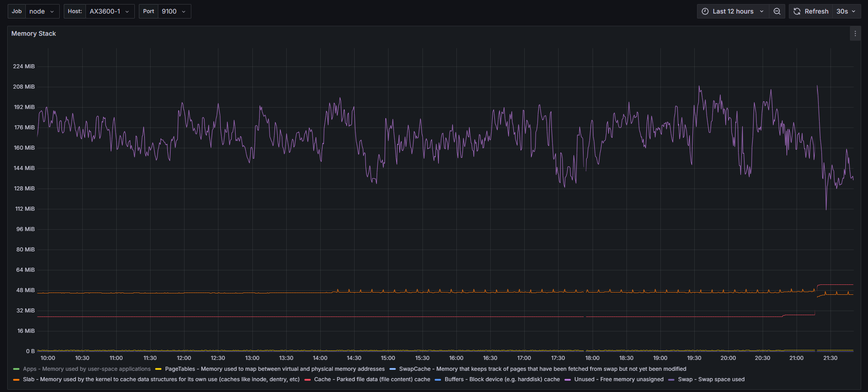Toggle Unused free memory series label
Screen dimensions: 868x392
pos(618,379)
